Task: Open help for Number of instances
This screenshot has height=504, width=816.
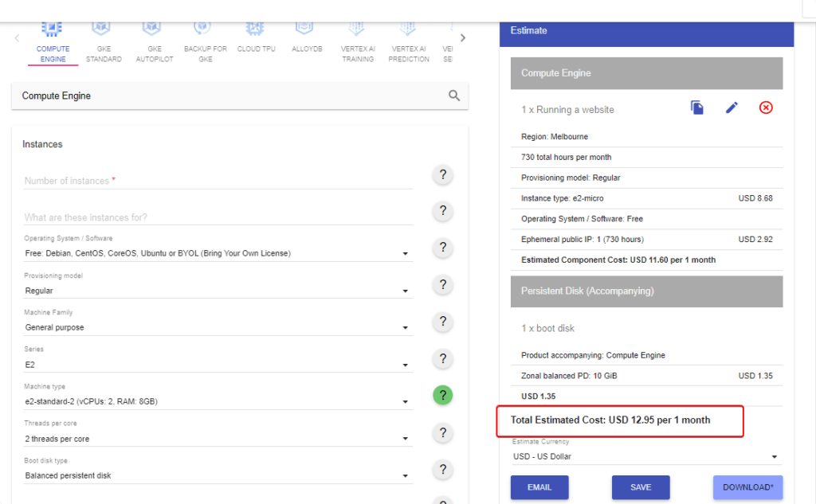Action: click(442, 174)
